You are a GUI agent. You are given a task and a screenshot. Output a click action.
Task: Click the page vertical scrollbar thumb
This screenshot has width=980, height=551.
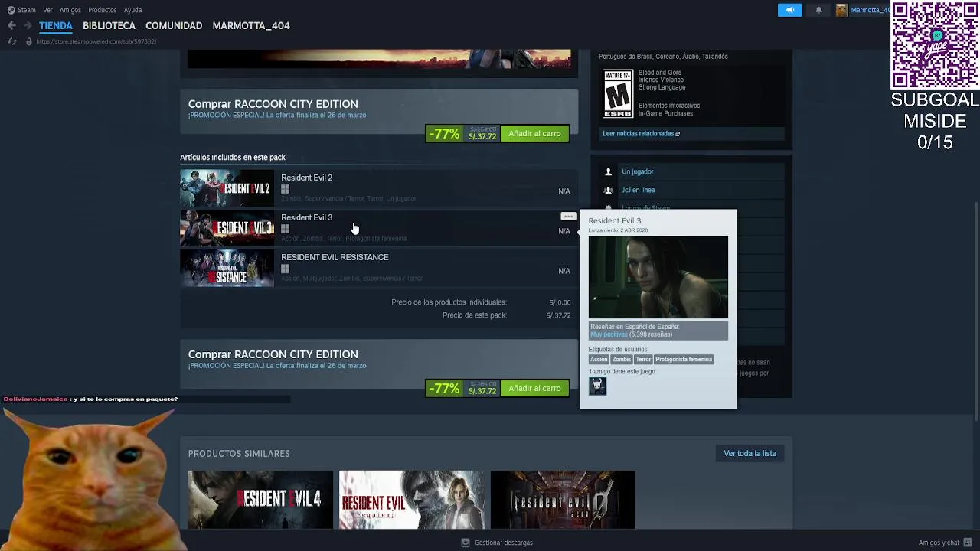[975, 310]
